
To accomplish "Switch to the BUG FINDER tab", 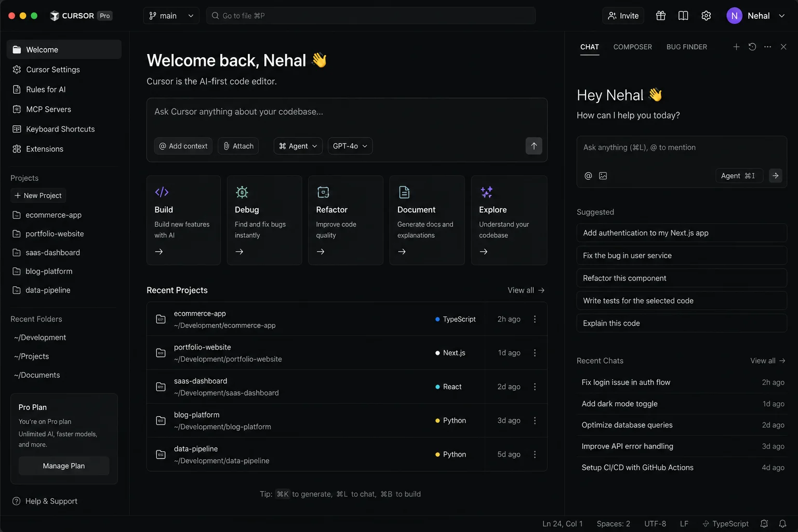I will point(687,47).
